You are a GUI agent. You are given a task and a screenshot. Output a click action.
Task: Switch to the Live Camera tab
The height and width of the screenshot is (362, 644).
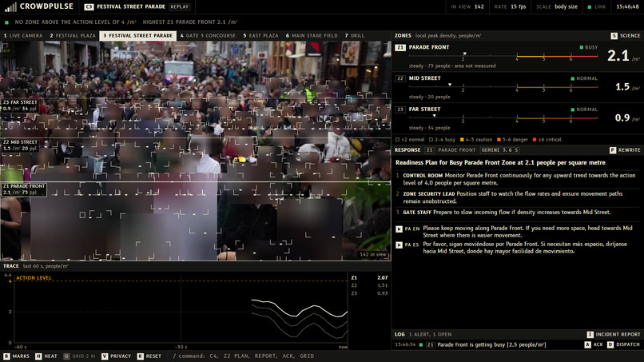[23, 36]
